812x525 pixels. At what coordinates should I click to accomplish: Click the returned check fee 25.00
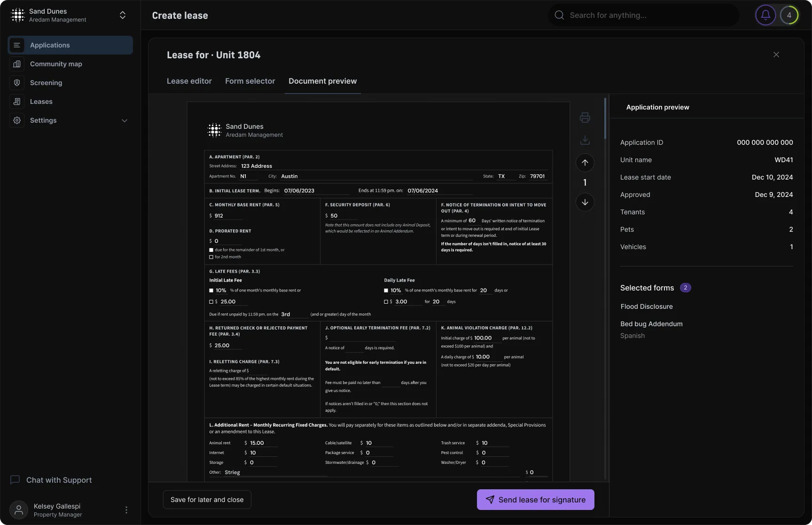coord(222,345)
